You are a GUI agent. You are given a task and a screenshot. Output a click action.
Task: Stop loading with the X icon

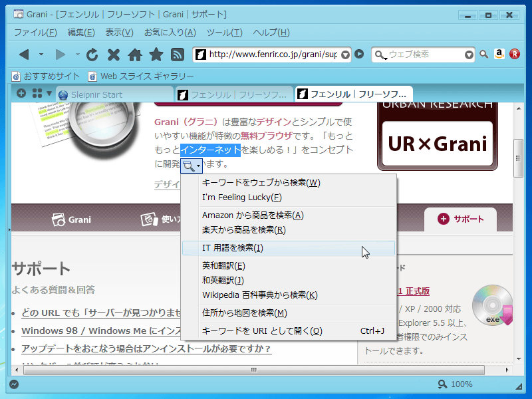114,55
